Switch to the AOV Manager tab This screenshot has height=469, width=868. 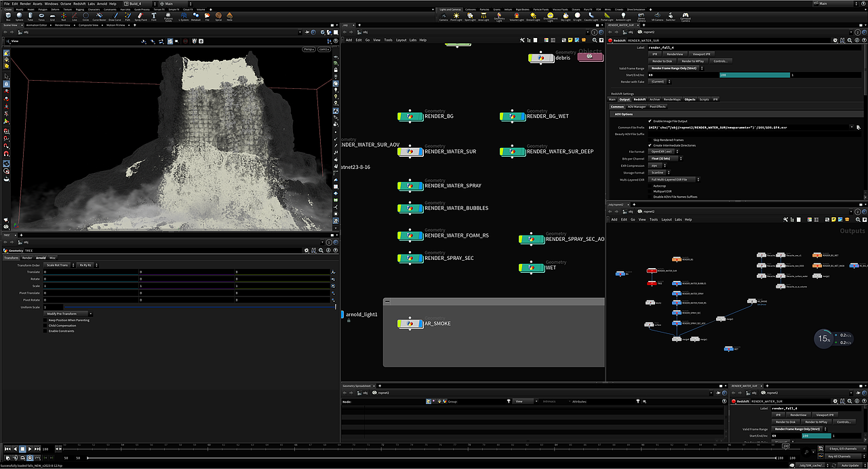coord(635,107)
